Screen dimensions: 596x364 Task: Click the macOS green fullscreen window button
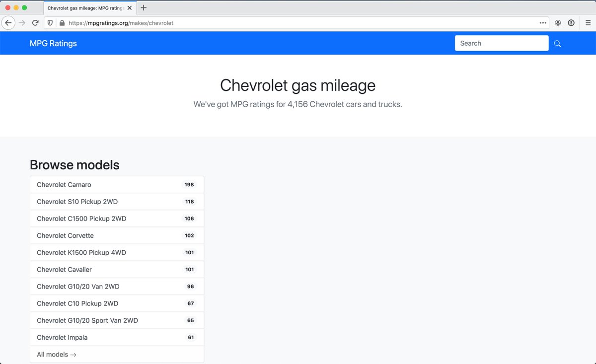coord(24,8)
